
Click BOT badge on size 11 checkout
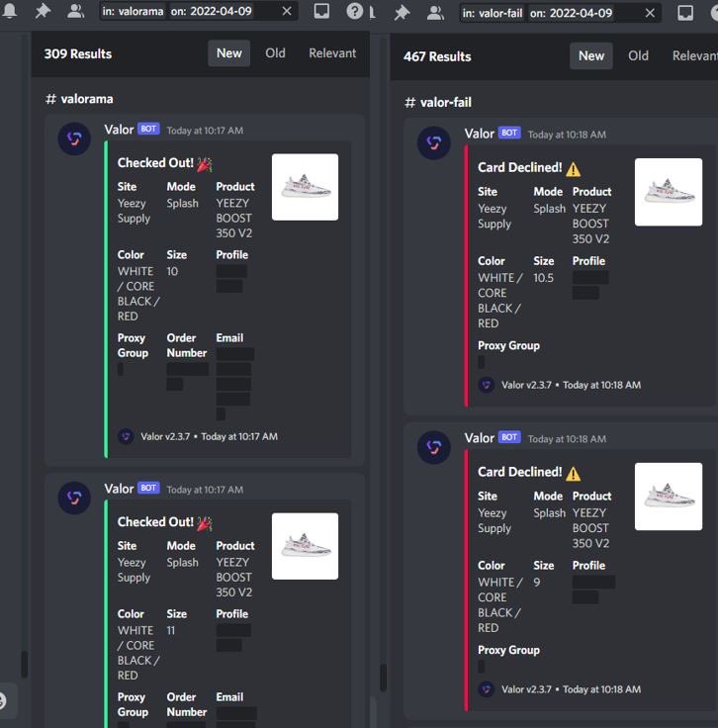(148, 488)
